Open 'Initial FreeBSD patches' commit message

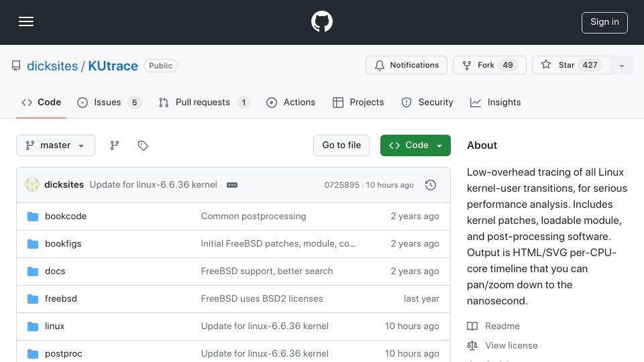point(278,244)
